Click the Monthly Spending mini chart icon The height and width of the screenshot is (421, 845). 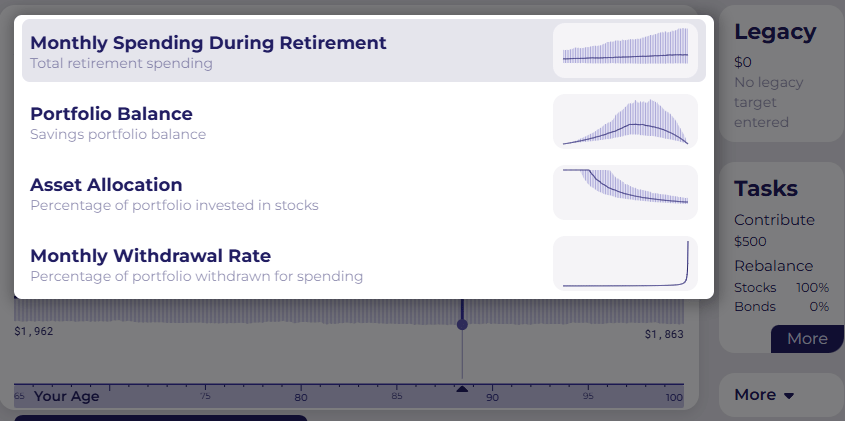pyautogui.click(x=625, y=50)
